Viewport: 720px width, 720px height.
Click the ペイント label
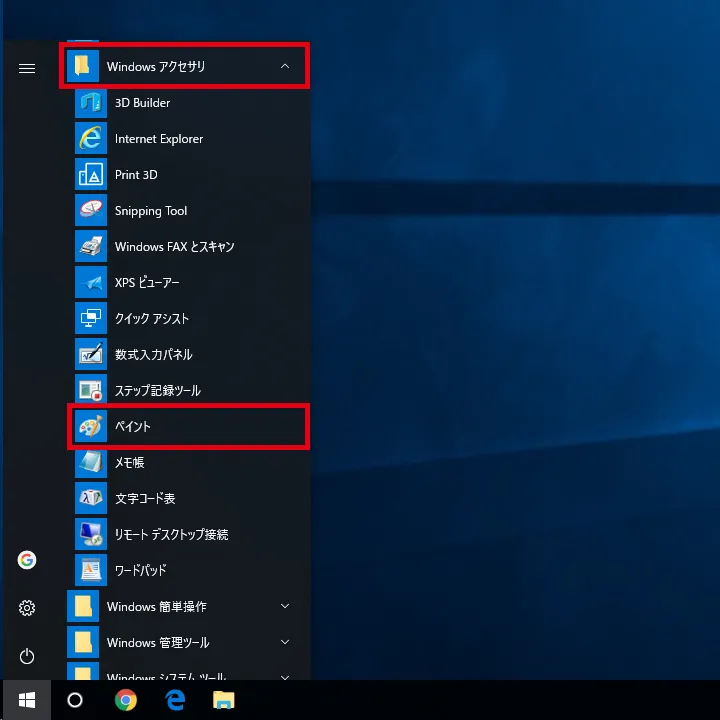(x=132, y=426)
